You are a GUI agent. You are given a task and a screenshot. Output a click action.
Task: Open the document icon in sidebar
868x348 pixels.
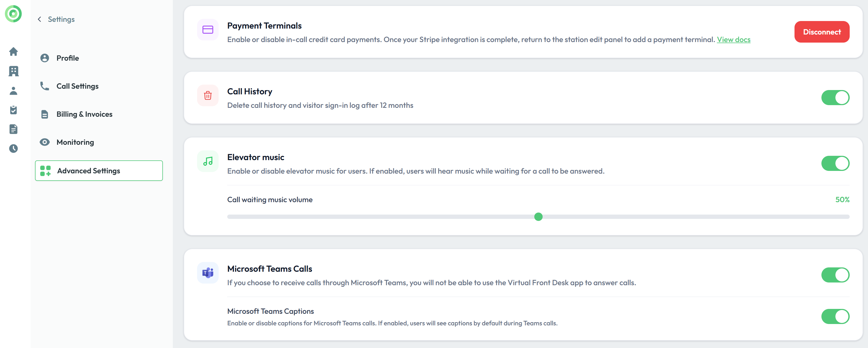click(13, 129)
